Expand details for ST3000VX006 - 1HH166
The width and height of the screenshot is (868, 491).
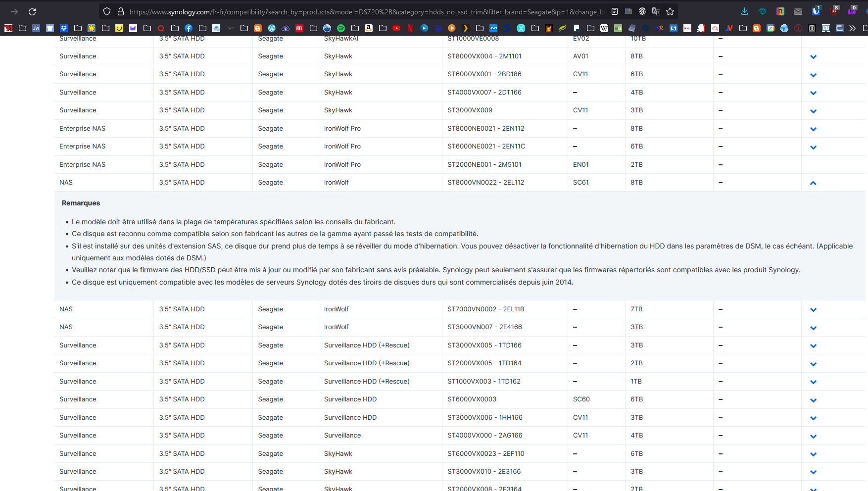pyautogui.click(x=813, y=418)
